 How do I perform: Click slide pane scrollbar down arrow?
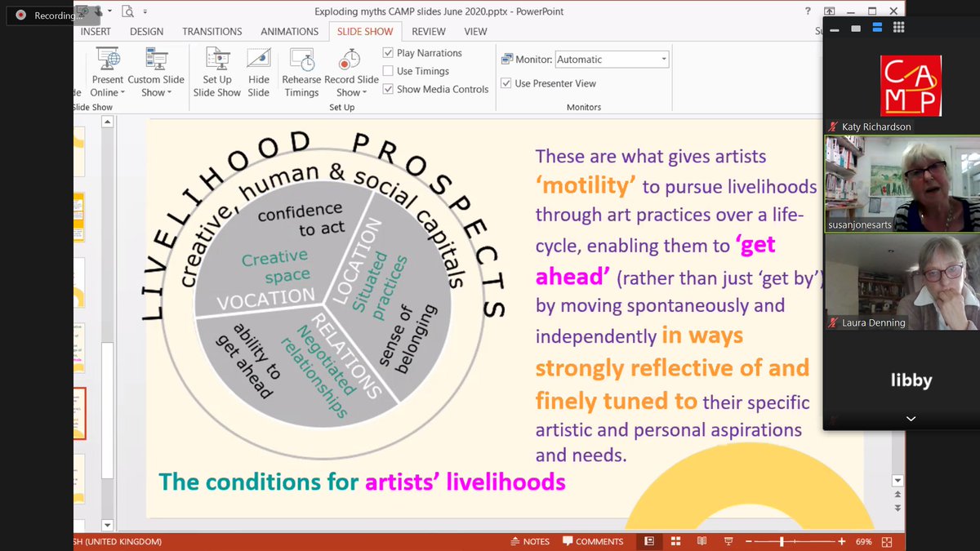point(898,481)
